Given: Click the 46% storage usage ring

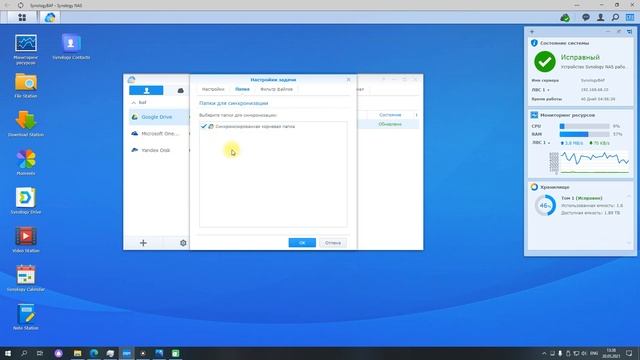Looking at the screenshot, I should 545,205.
